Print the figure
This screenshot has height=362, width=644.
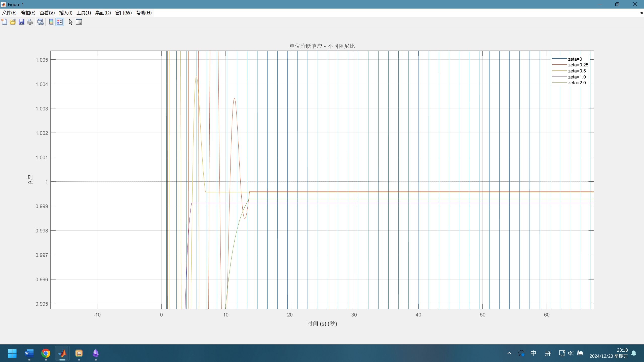30,22
